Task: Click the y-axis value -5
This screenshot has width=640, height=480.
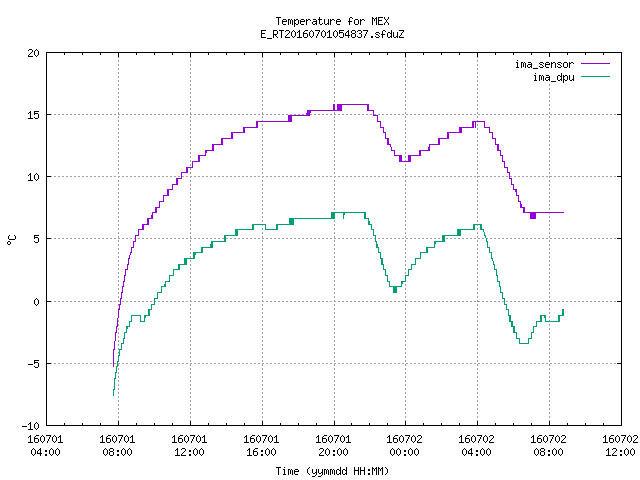Action: click(31, 364)
